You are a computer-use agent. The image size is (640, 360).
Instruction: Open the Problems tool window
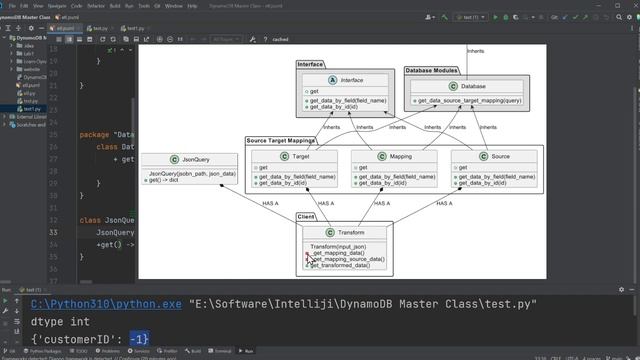108,351
